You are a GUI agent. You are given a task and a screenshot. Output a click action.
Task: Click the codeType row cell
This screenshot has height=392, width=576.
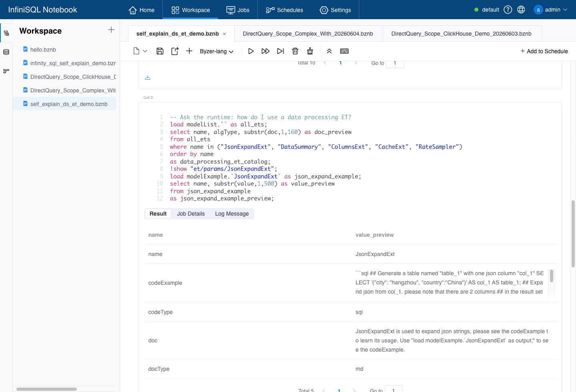160,312
